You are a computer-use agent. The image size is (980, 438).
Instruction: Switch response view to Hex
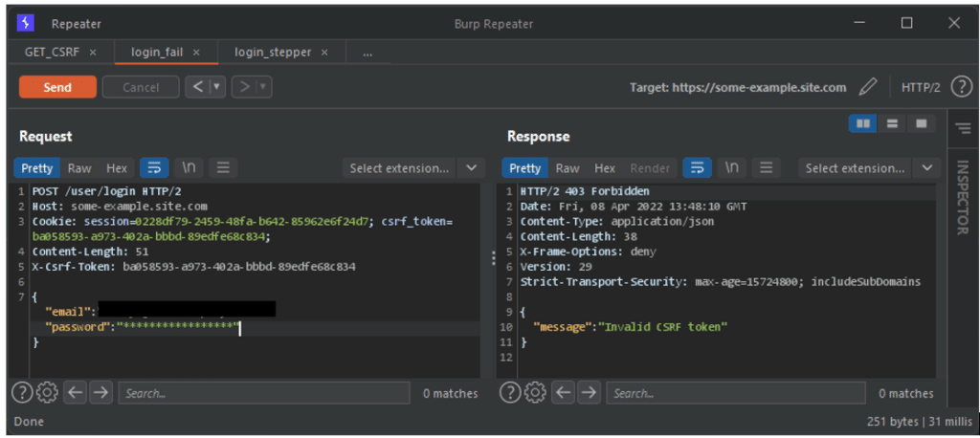[x=605, y=168]
